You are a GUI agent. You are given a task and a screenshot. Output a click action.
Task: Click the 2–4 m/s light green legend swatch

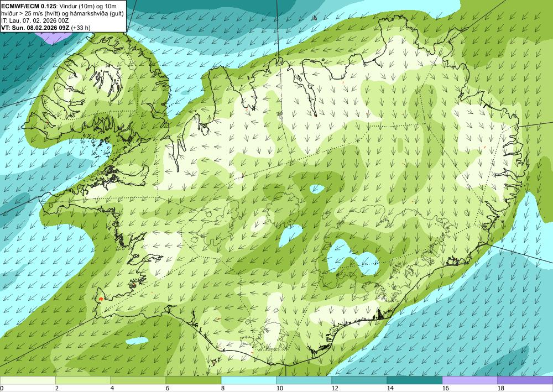click(x=83, y=380)
